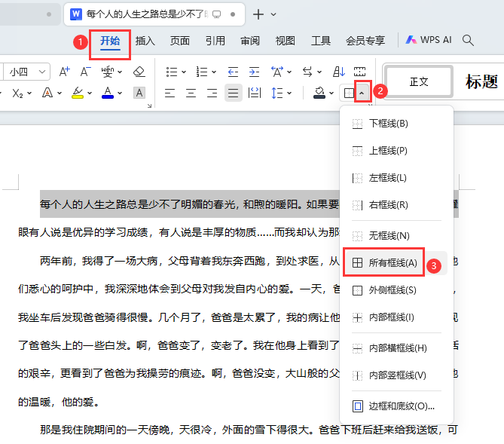
Task: Select 内部竖框线(V) from the menu
Action: click(x=396, y=375)
